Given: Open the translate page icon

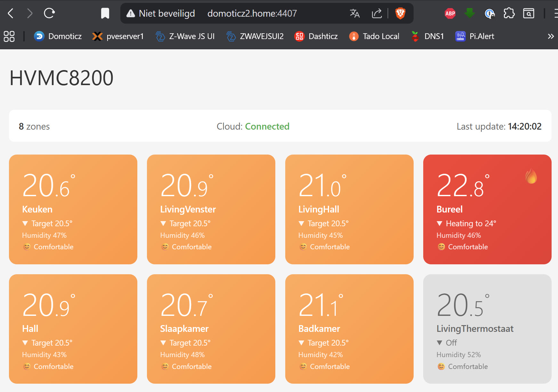Looking at the screenshot, I should 354,13.
